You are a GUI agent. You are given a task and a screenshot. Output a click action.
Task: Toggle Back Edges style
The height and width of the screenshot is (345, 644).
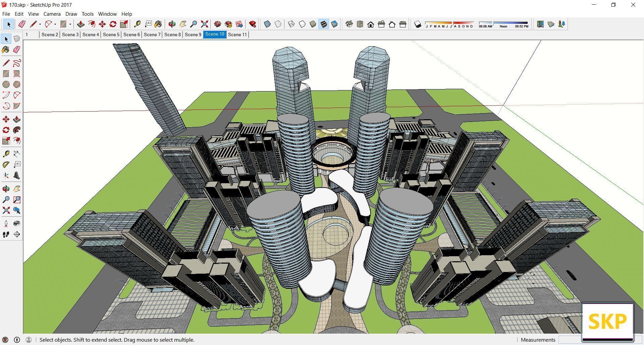tap(278, 24)
